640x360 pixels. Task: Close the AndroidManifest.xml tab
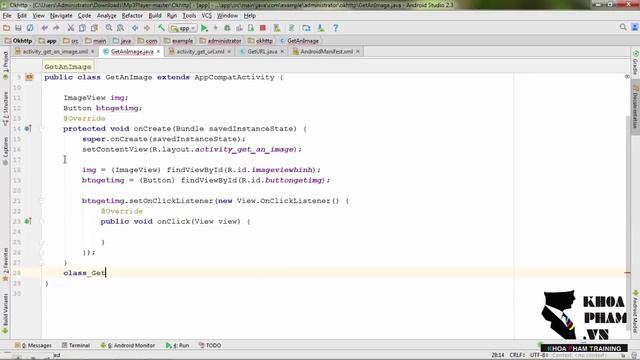[358, 51]
